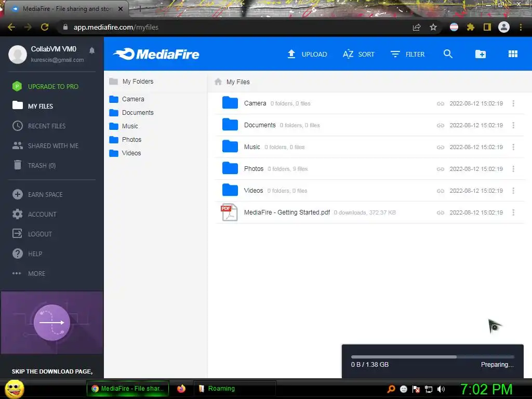Click Earn Space
Screen dimensions: 532x399
37,194
